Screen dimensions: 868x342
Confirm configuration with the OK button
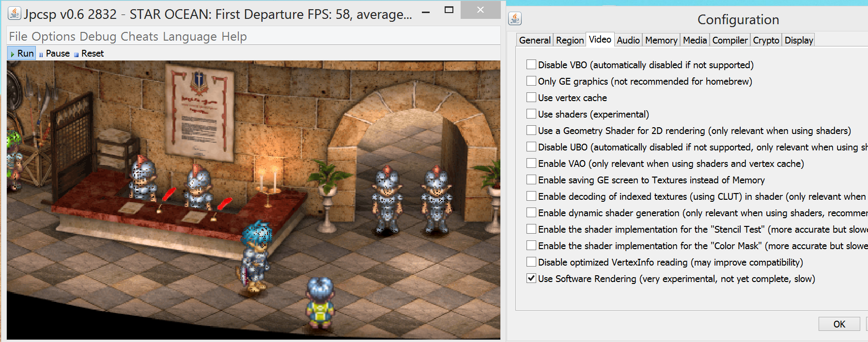pos(839,324)
